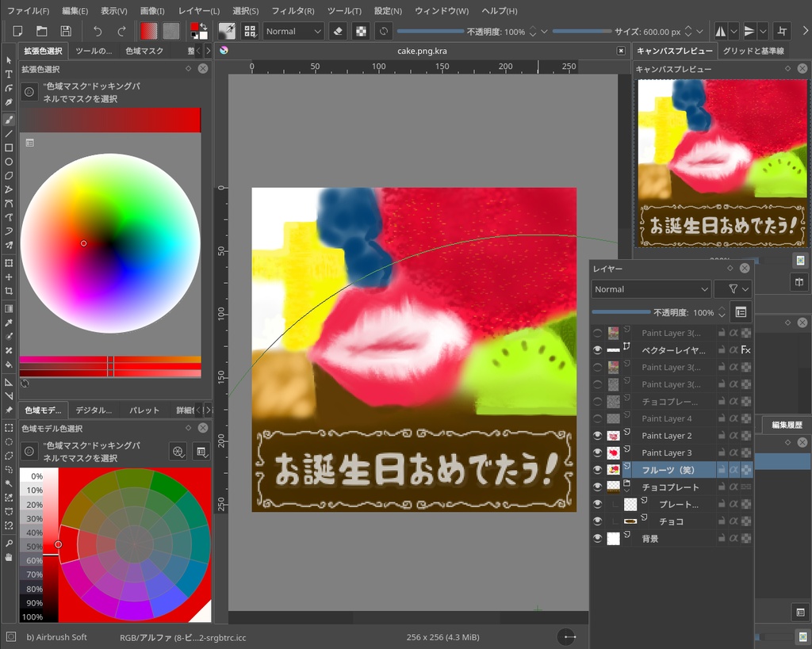Hide the Paint Layer 2 layer
This screenshot has height=649, width=812.
click(x=598, y=436)
